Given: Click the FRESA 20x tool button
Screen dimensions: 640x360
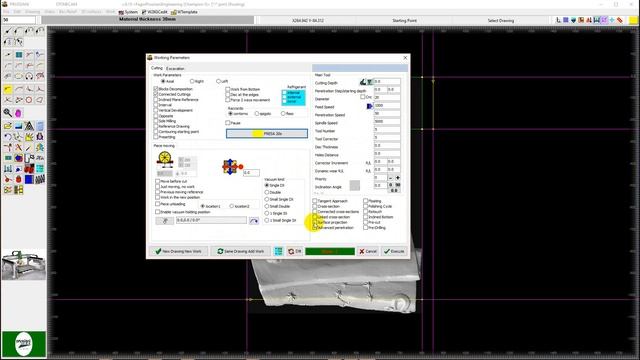Looking at the screenshot, I should click(x=267, y=133).
